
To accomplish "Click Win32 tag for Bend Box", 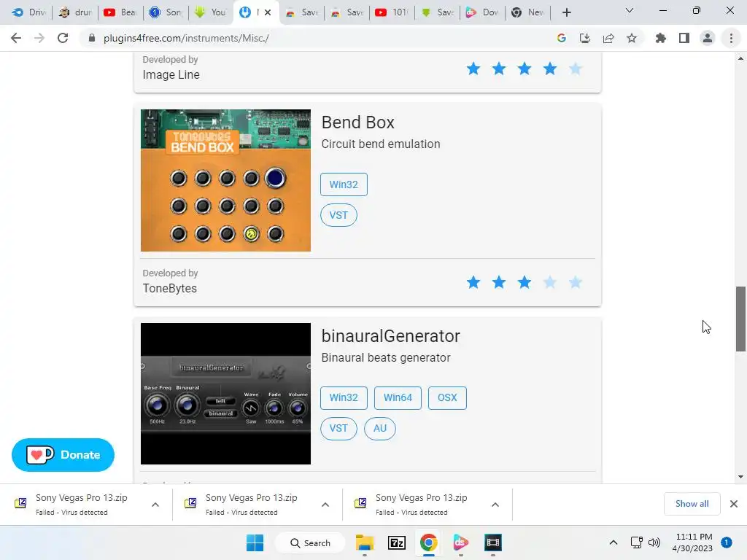I will point(344,184).
